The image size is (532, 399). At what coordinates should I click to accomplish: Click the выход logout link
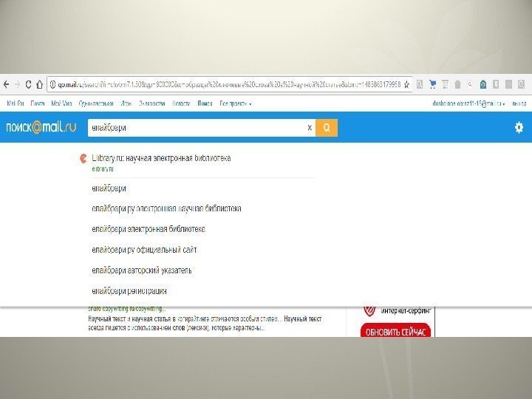click(x=519, y=103)
